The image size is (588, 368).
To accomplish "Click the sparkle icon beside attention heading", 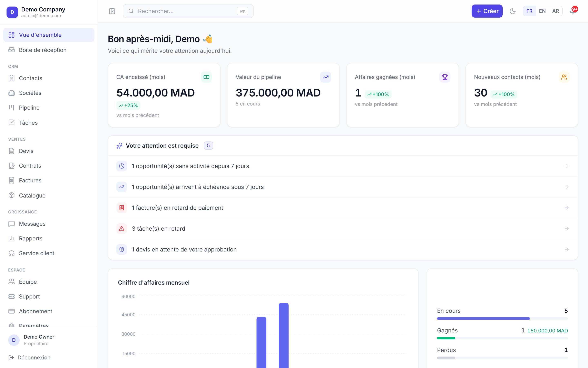I will pyautogui.click(x=119, y=146).
